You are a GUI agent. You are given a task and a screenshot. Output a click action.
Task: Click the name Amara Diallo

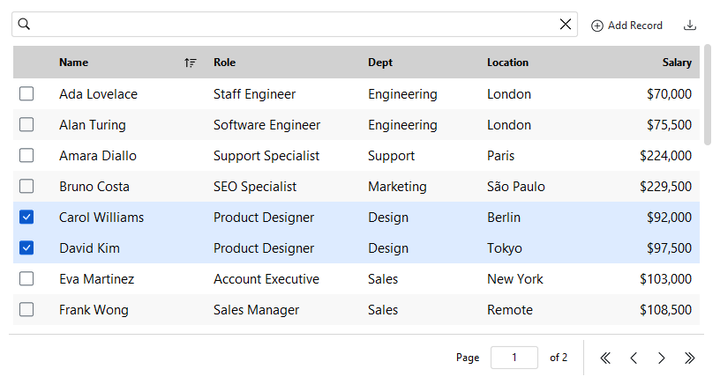(x=98, y=156)
